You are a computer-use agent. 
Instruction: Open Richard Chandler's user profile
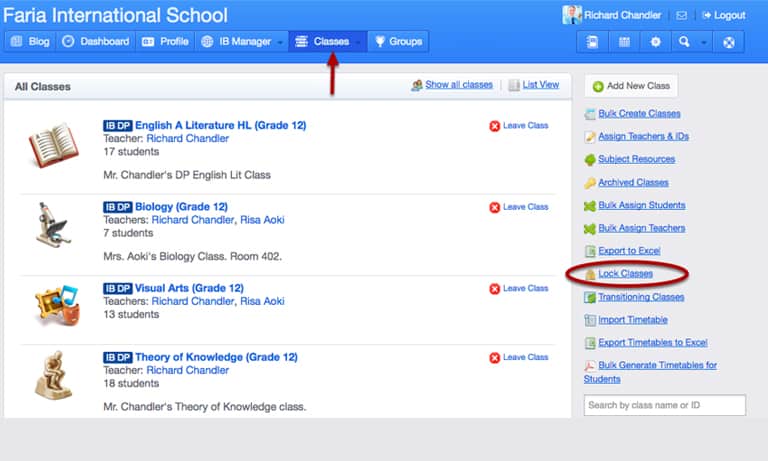622,15
